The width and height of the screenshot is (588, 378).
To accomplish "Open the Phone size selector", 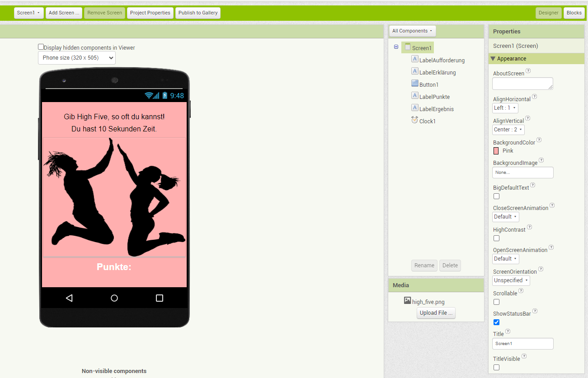I will [77, 58].
